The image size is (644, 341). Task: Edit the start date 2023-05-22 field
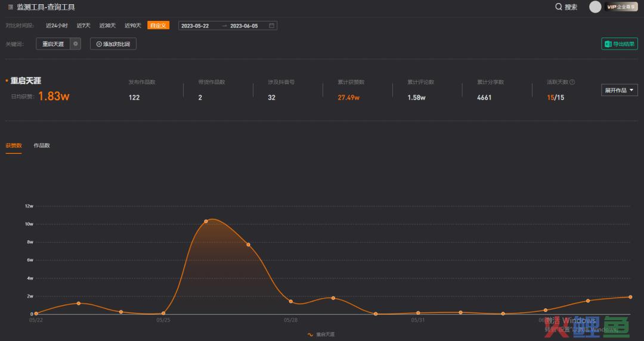click(195, 26)
